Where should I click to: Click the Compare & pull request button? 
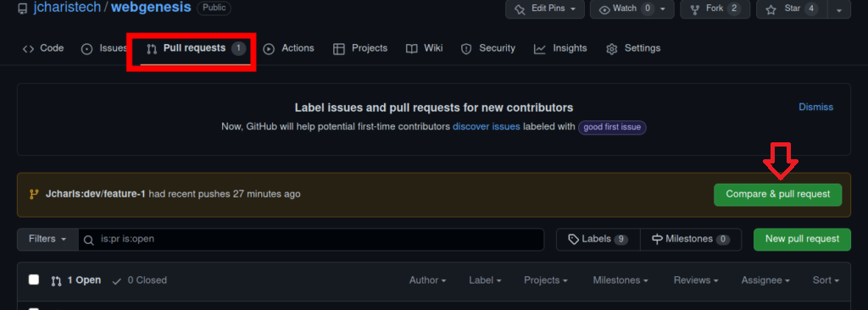click(778, 195)
